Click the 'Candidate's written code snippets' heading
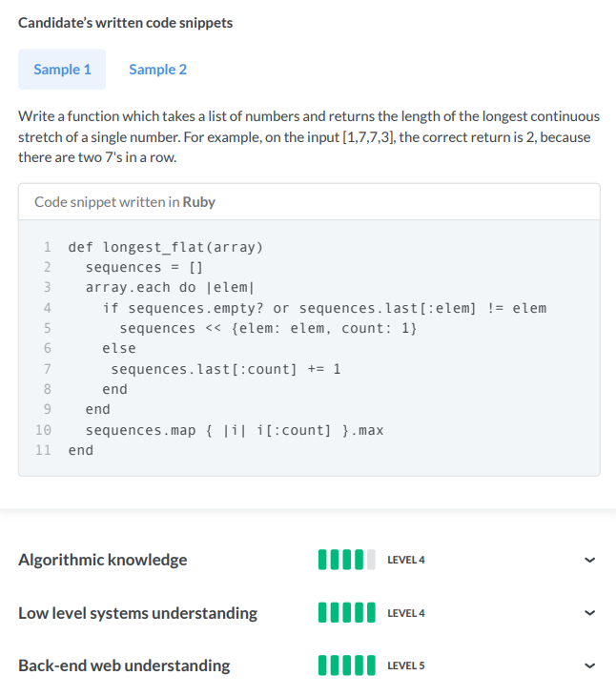 click(x=125, y=22)
